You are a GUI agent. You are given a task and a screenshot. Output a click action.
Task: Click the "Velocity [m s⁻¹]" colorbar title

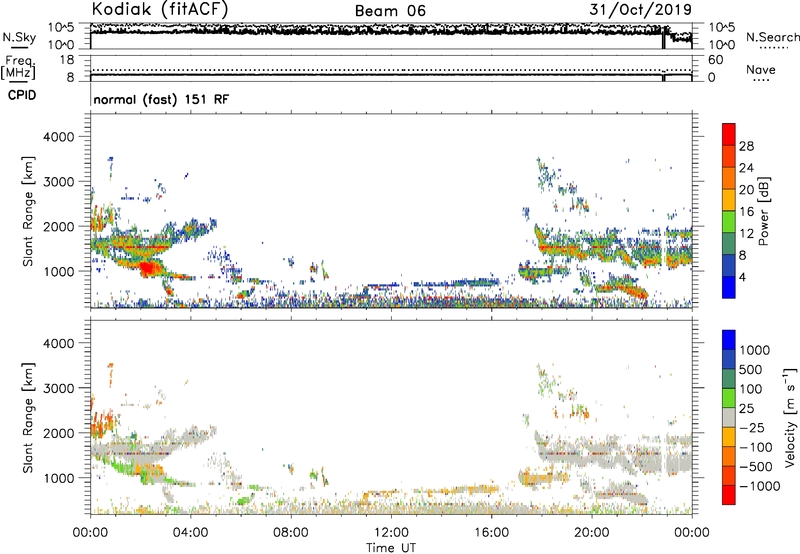point(790,417)
